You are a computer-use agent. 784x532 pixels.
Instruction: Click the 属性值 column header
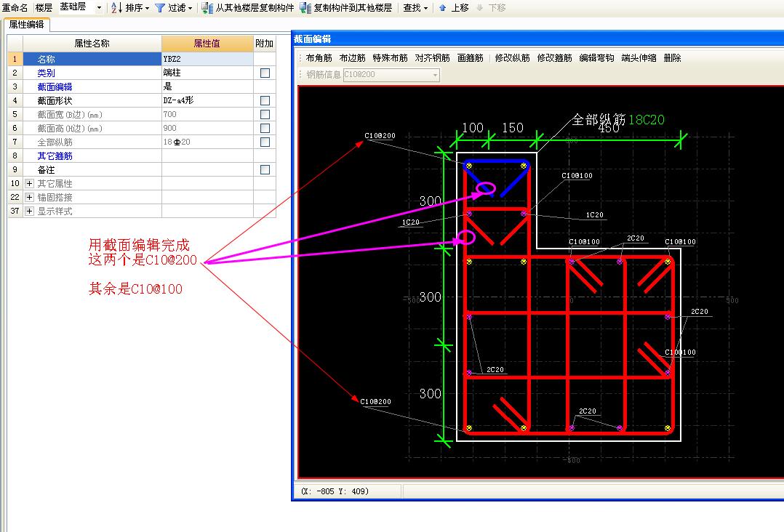(207, 44)
